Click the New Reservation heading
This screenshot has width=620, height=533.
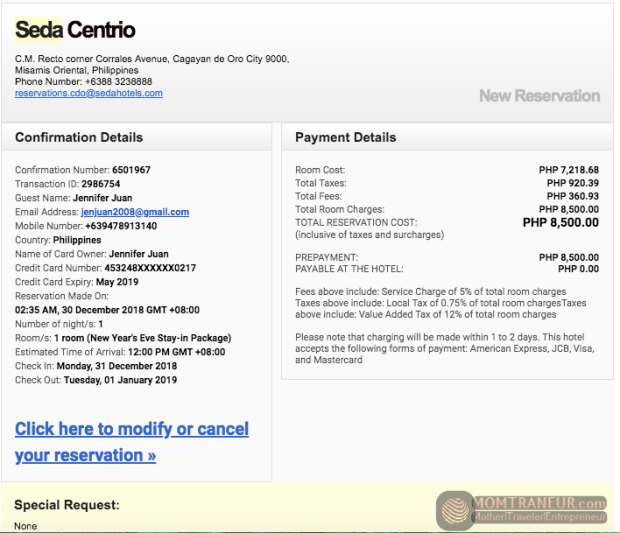(540, 96)
